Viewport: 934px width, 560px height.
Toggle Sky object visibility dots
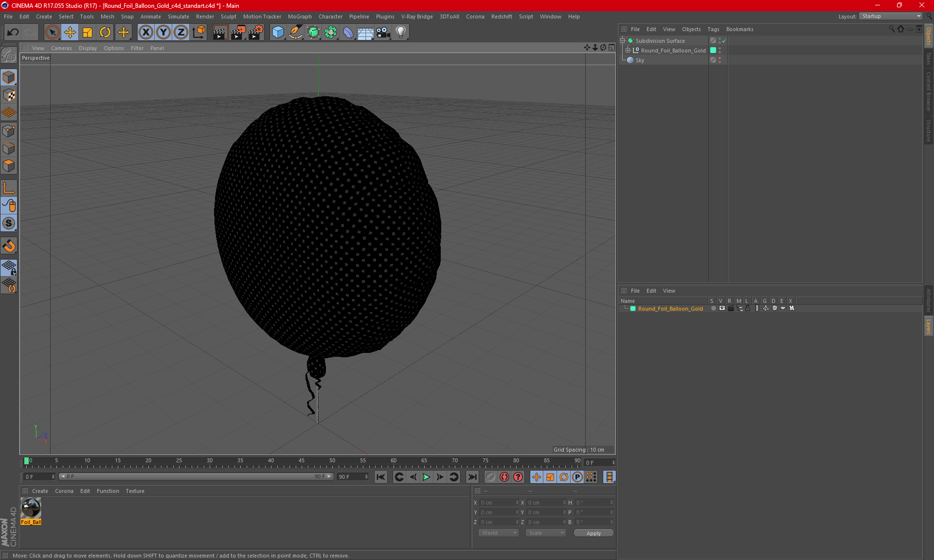(720, 60)
